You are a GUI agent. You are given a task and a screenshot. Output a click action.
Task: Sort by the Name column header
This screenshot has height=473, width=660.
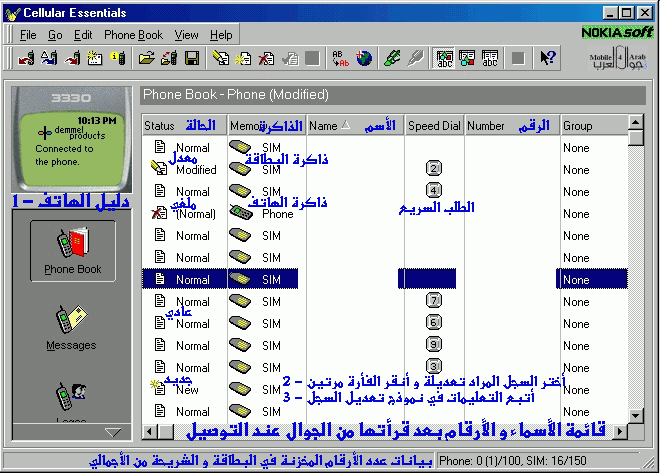[355, 125]
